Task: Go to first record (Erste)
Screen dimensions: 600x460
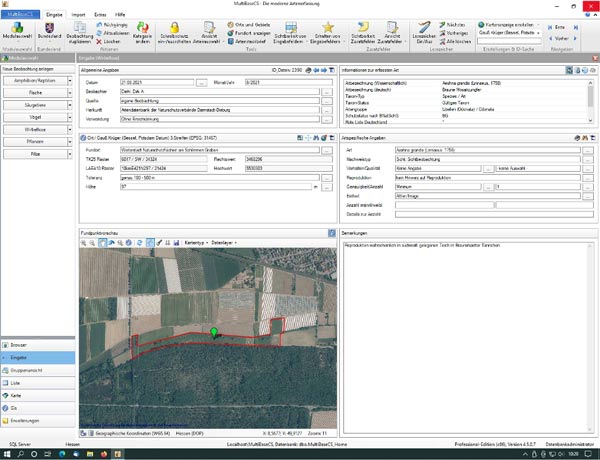Action: (x=556, y=27)
